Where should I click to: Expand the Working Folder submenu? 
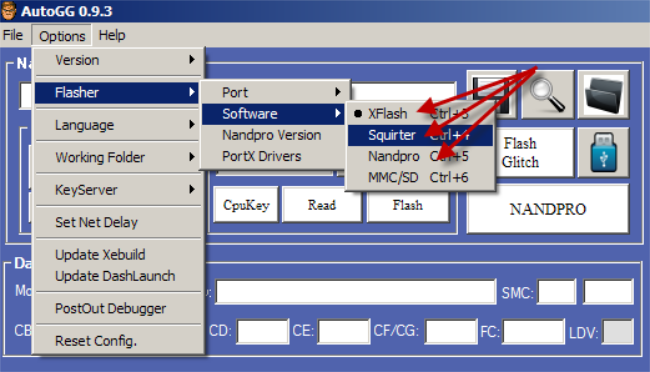[x=118, y=157]
